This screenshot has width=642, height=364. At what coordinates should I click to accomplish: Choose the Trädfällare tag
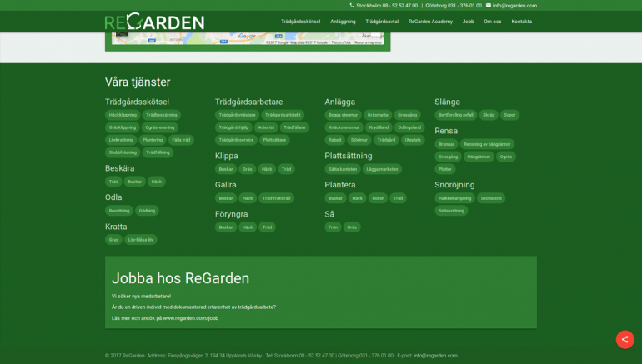(295, 127)
